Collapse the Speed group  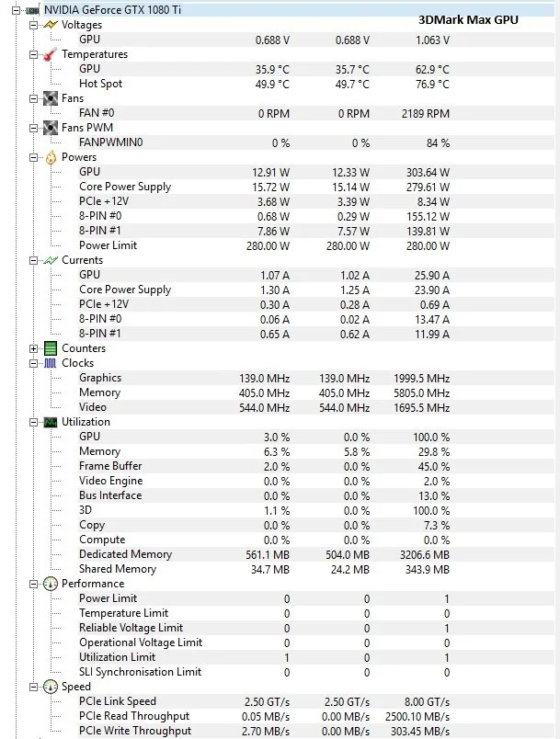point(33,687)
